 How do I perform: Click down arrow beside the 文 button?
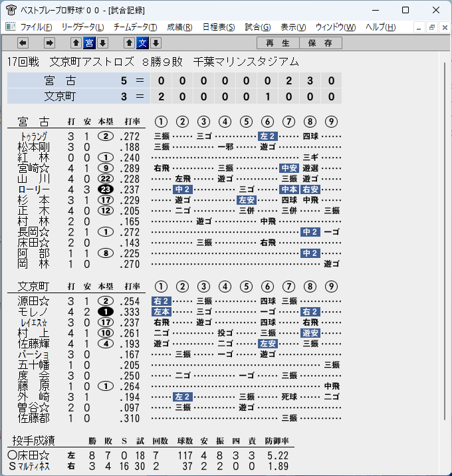156,43
